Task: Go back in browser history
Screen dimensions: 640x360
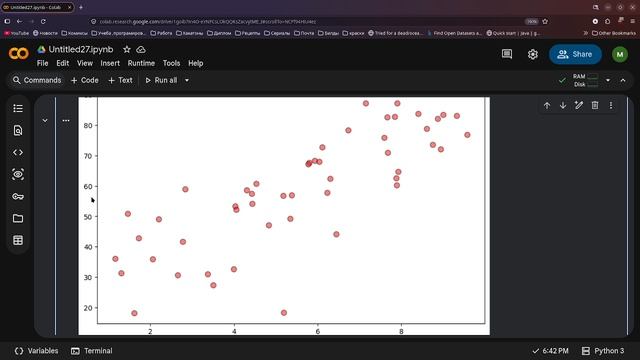Action: point(20,21)
